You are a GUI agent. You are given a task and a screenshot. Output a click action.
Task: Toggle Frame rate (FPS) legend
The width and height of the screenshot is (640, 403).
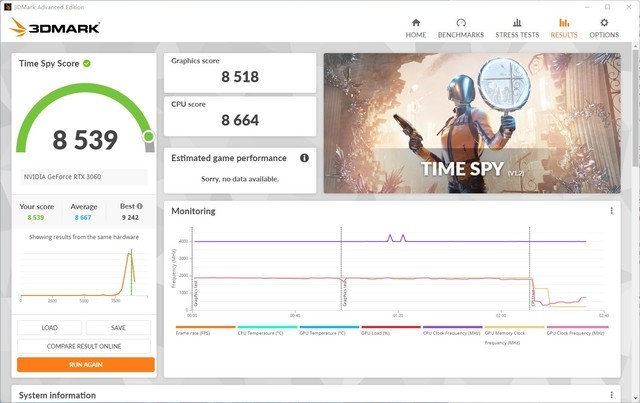[205, 331]
